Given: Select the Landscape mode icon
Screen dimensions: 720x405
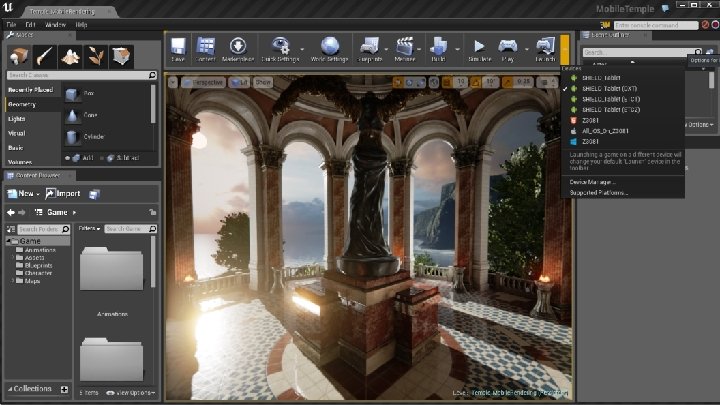Looking at the screenshot, I should (x=70, y=56).
